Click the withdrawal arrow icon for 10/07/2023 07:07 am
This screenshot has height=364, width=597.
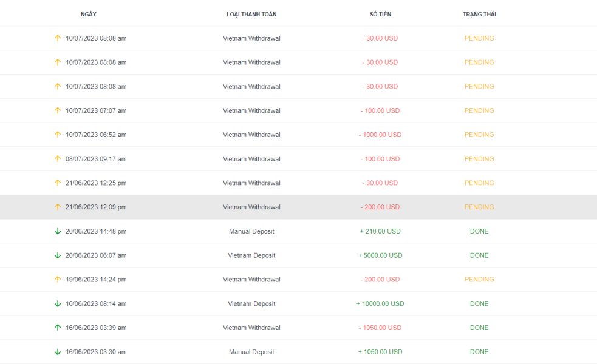(58, 110)
